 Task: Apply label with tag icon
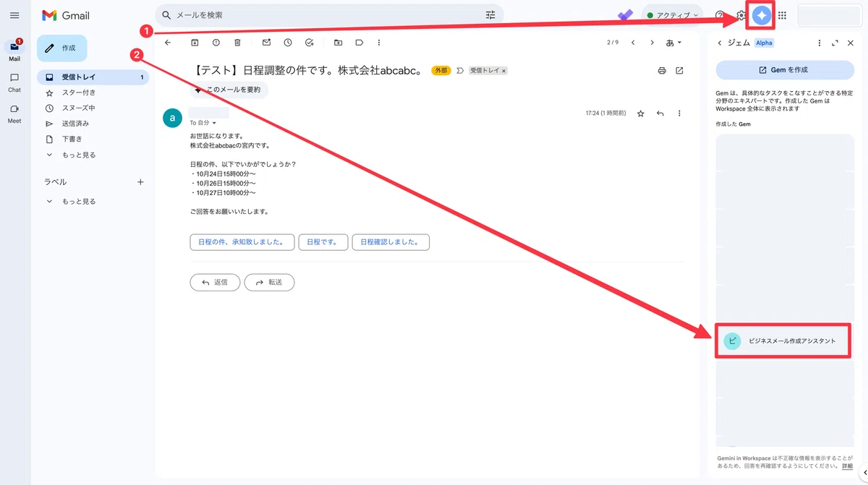(359, 43)
